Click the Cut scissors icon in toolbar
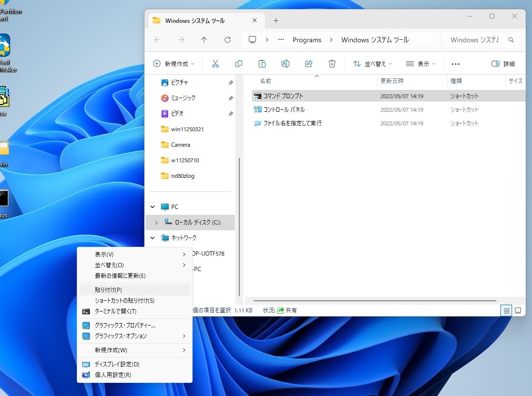532x396 pixels. [215, 64]
